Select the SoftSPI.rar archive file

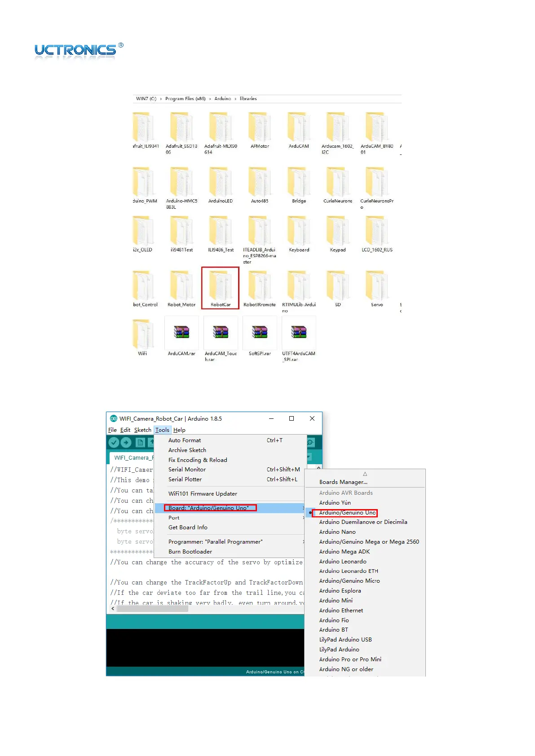[260, 336]
